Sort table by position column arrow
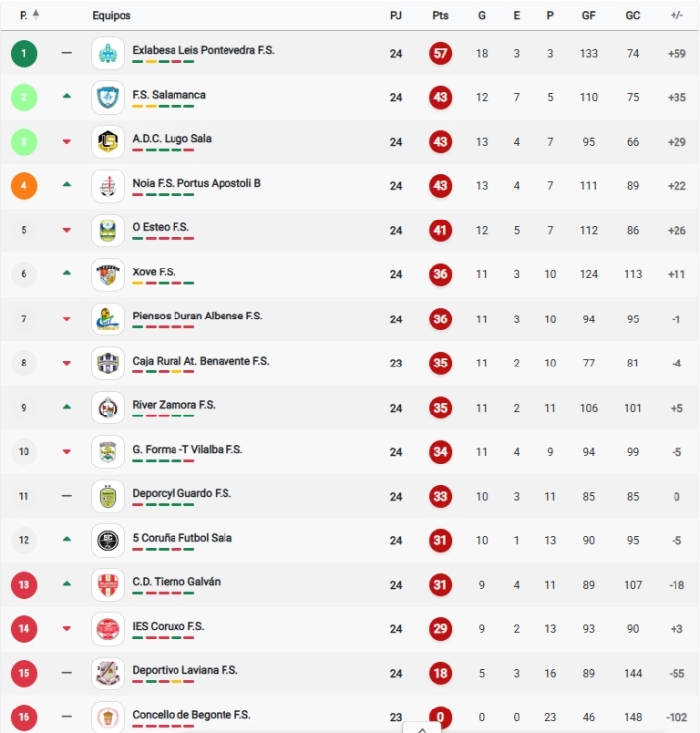Screen dimensions: 700x733 click(36, 15)
